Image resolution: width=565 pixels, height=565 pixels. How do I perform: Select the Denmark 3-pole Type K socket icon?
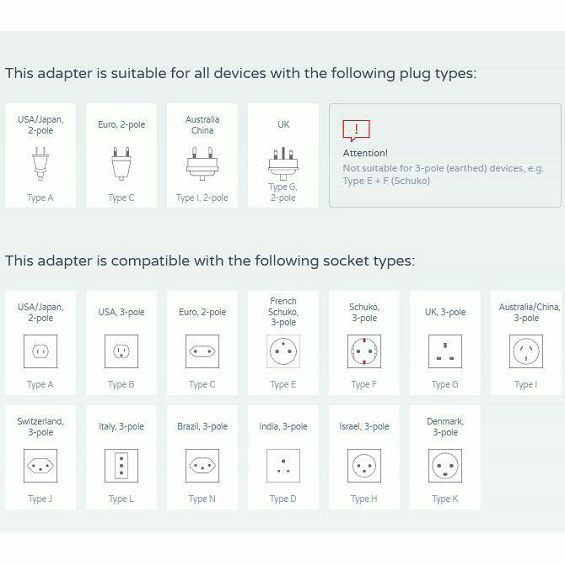(x=445, y=466)
